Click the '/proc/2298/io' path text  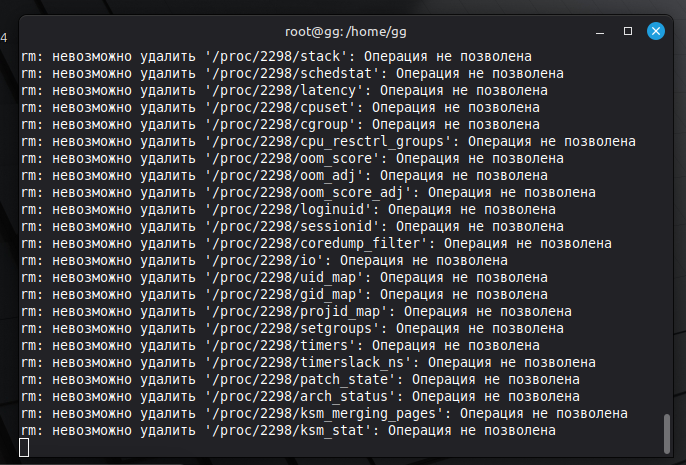[x=265, y=261]
